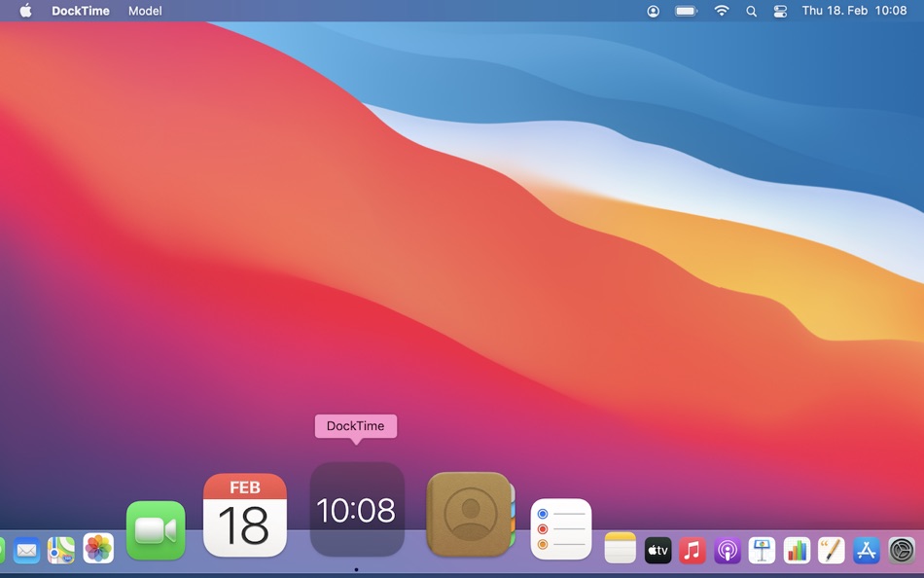
Task: Start Keynote from the Dock
Action: (763, 550)
